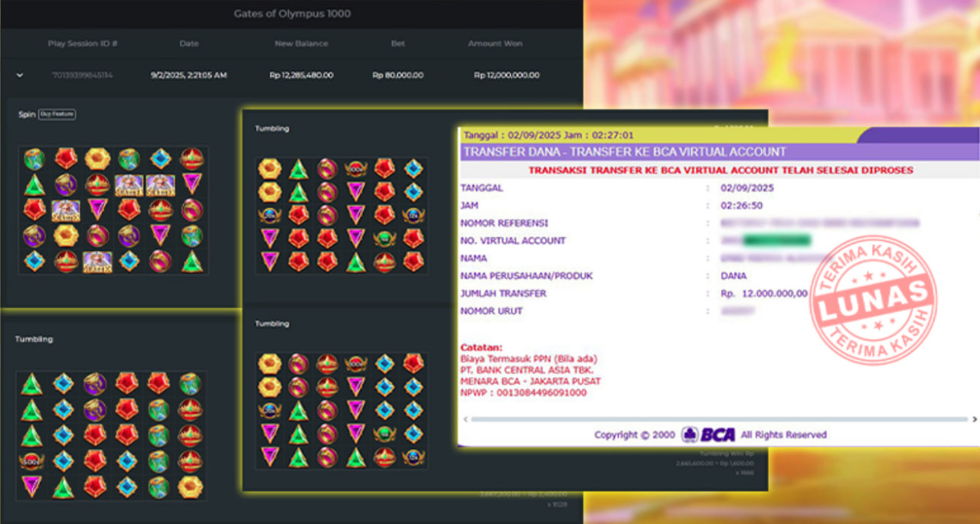Click the NOMOR URUT label
This screenshot has height=524, width=980.
point(493,311)
